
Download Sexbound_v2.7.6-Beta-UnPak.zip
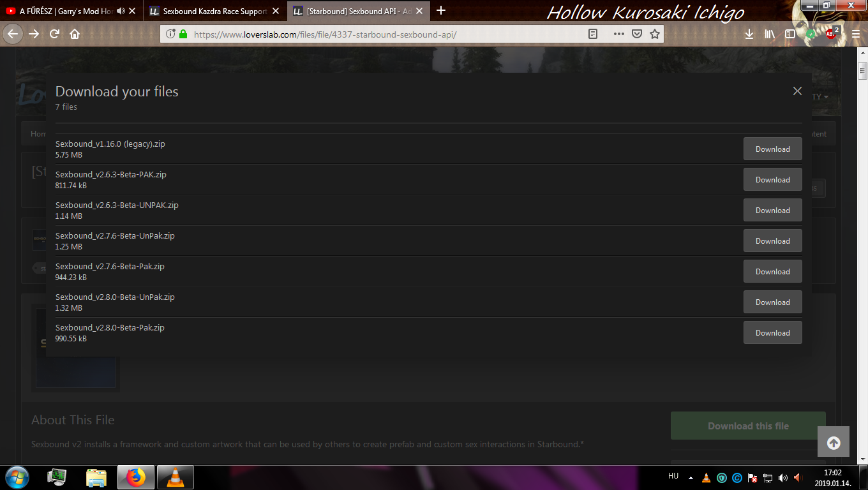pos(772,241)
